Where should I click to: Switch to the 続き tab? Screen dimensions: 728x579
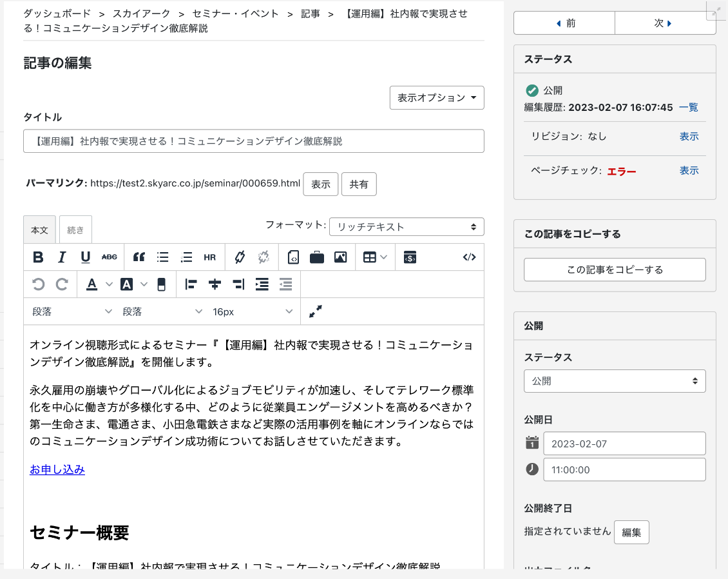click(x=75, y=230)
